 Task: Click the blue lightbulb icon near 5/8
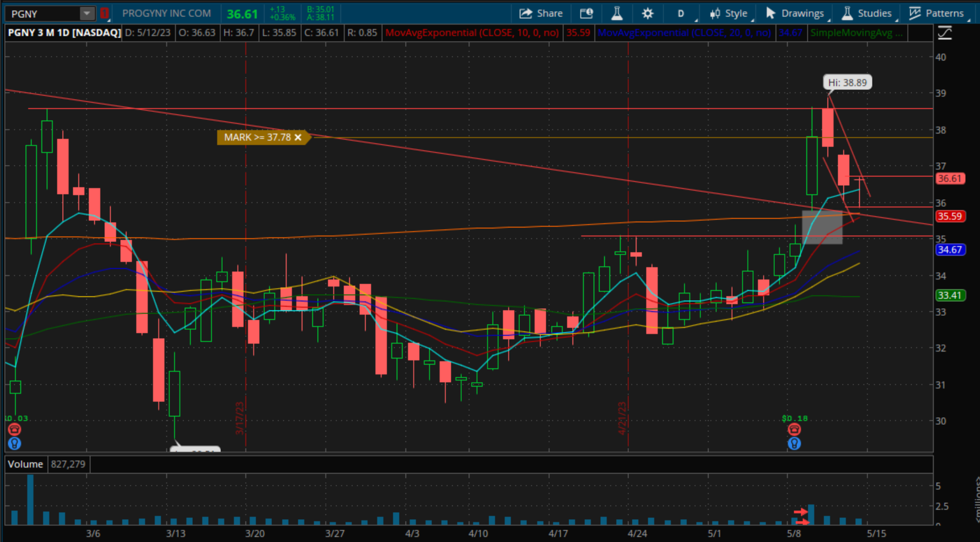(794, 444)
